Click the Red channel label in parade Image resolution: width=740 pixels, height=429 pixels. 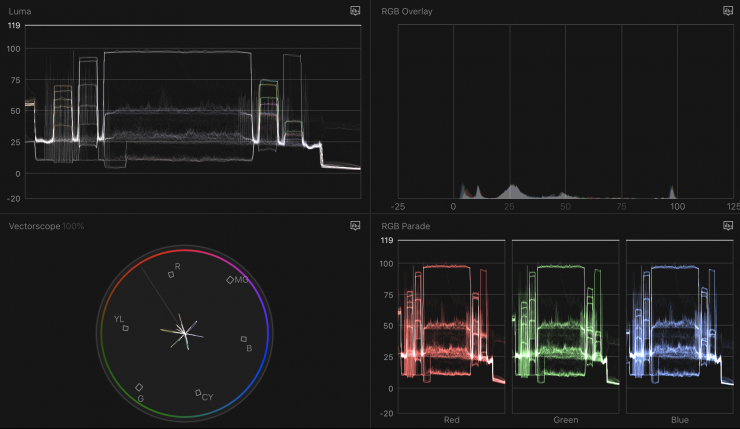coord(451,419)
